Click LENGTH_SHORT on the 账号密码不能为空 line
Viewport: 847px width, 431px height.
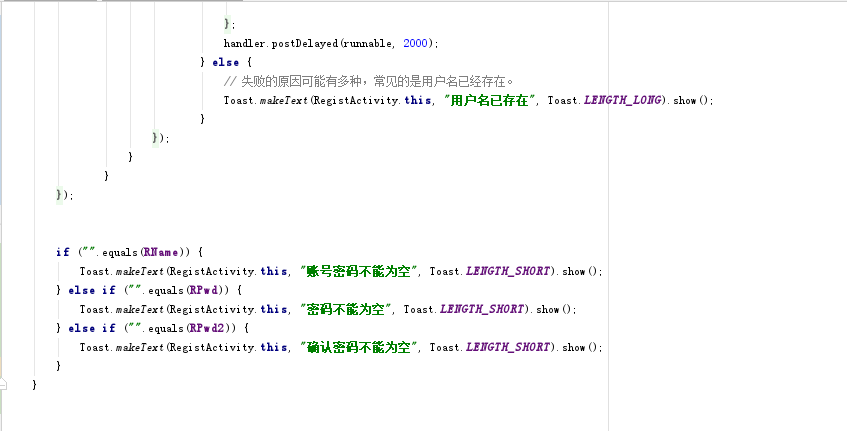pos(508,272)
